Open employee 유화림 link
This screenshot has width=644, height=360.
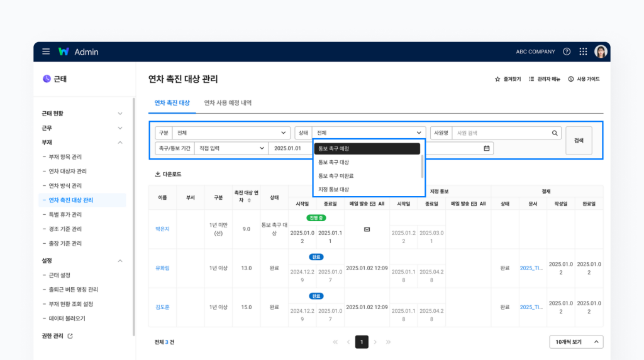[x=163, y=268]
